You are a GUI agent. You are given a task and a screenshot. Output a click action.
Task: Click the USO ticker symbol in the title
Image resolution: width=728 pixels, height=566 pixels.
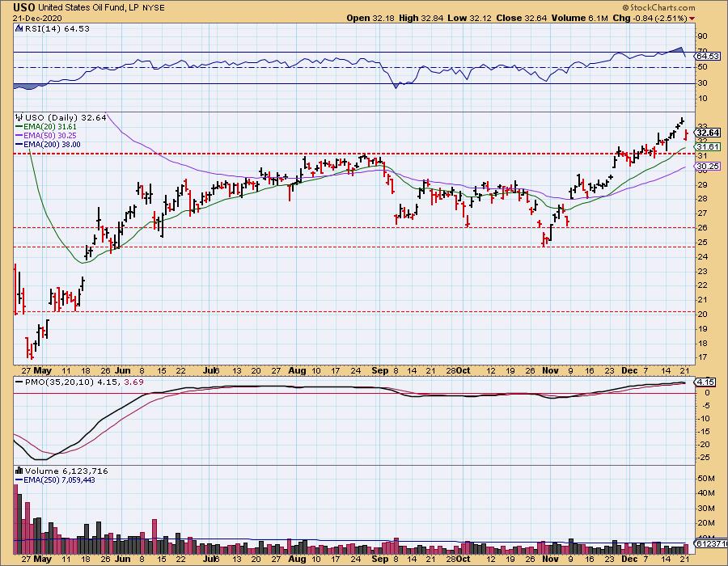23,7
